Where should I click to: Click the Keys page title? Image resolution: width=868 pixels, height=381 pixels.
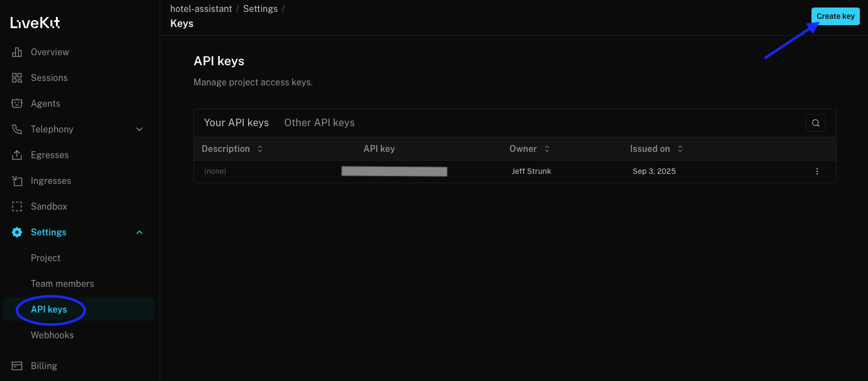click(x=182, y=24)
